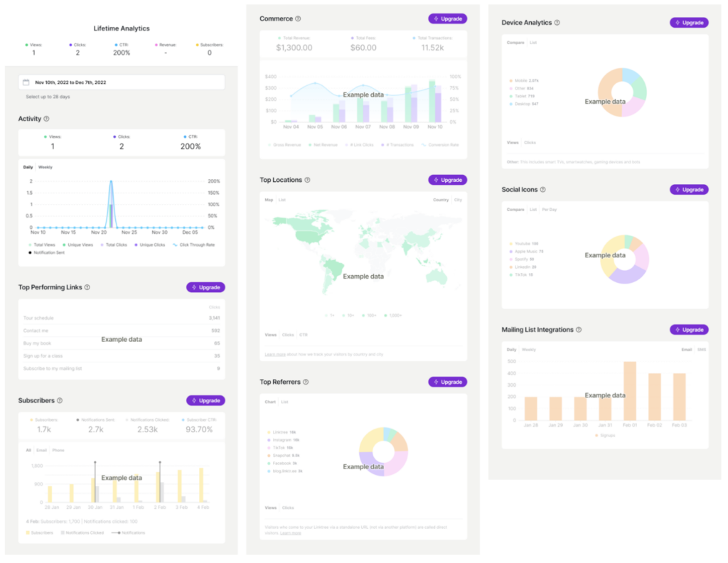This screenshot has width=728, height=563.
Task: Click Learn more link under Top Locations
Action: (274, 353)
